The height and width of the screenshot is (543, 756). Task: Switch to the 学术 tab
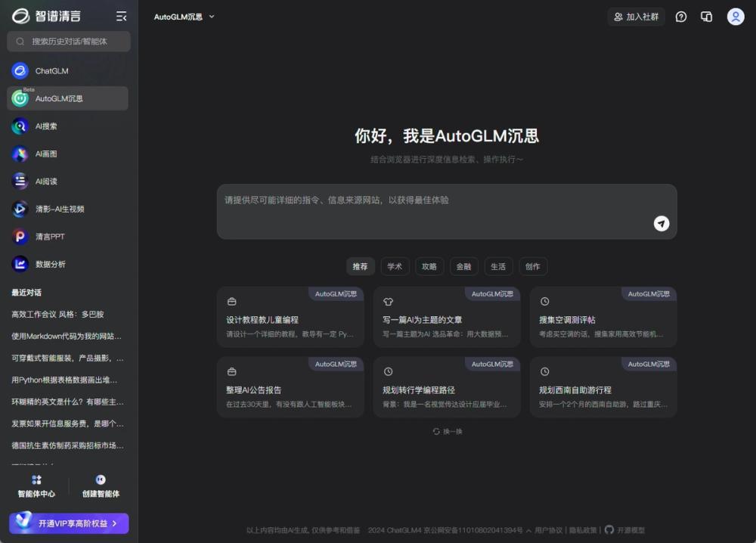395,266
